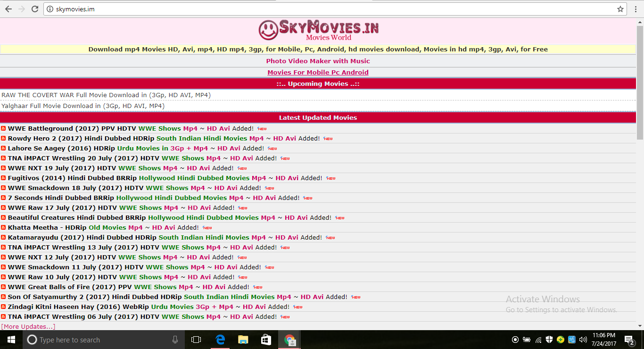Open TNA iMPACT Wrestling 13 July (2017) link
This screenshot has width=644, height=349.
pos(83,247)
